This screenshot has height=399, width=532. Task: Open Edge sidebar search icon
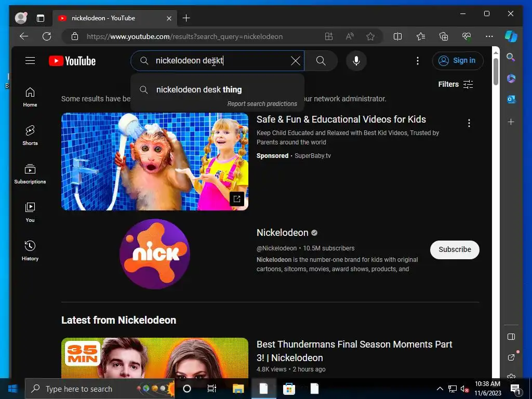[x=511, y=57]
